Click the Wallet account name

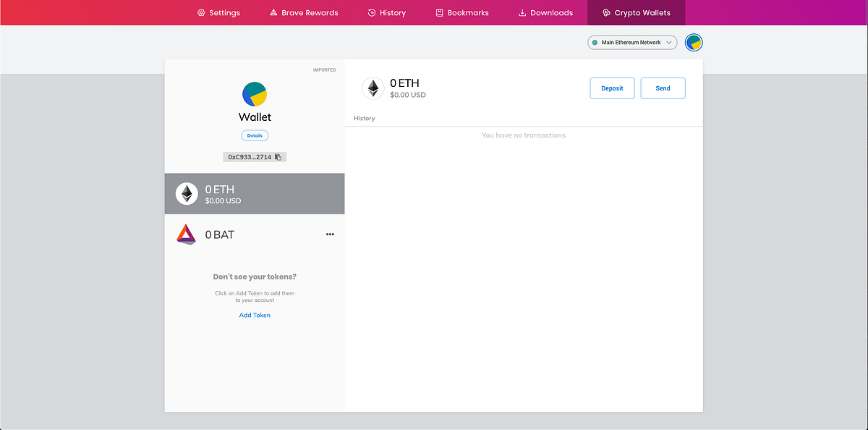point(255,117)
